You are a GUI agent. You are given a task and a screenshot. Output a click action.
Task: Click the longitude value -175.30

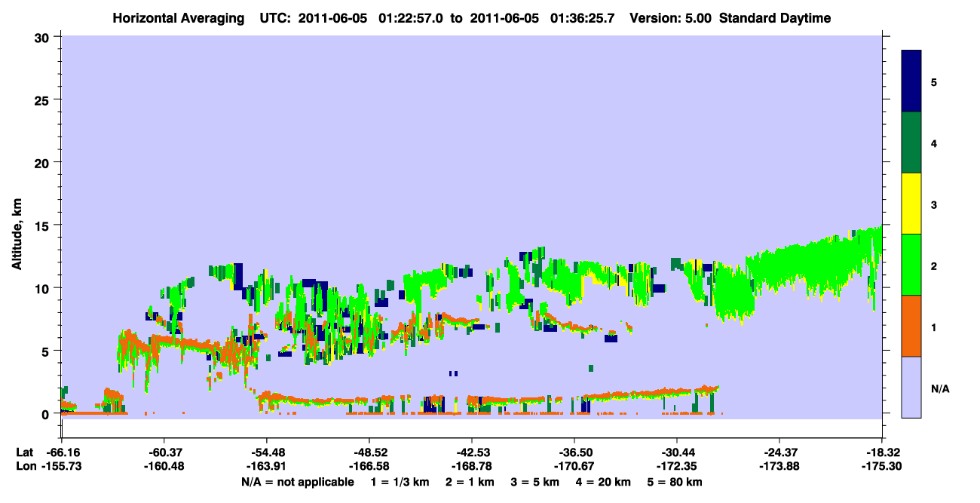pos(882,467)
